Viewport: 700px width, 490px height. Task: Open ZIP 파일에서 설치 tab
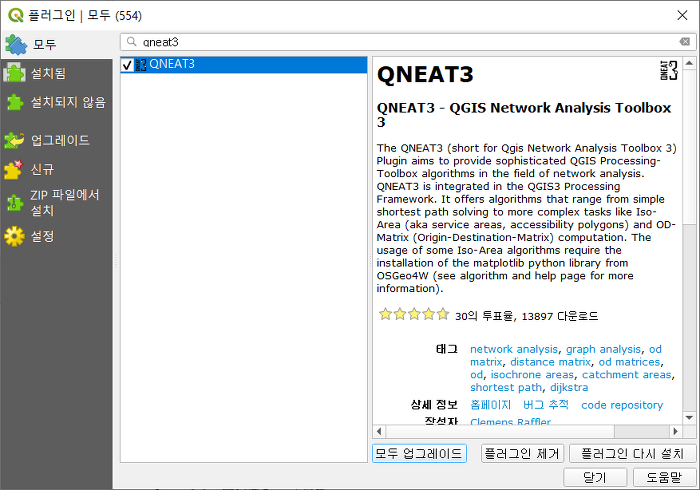point(57,203)
